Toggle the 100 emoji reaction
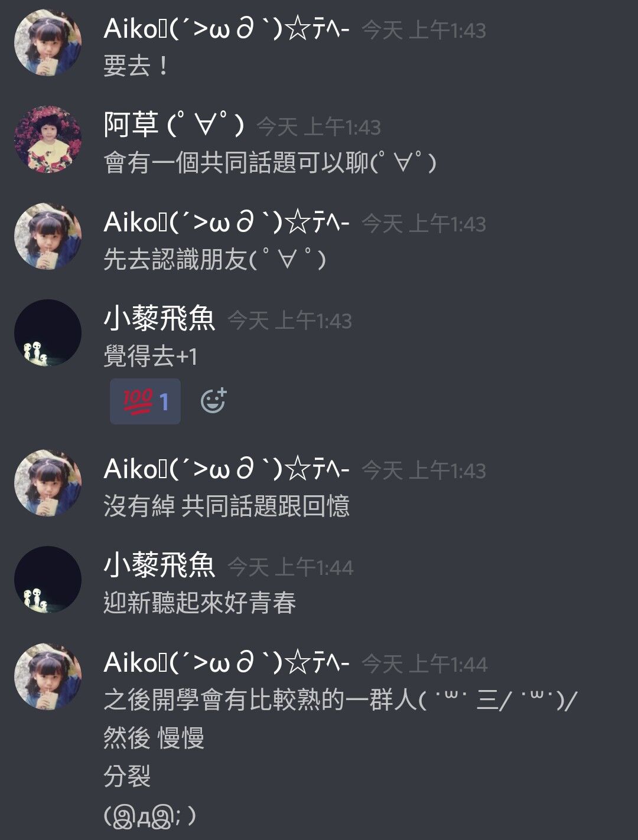This screenshot has height=840, width=638. click(145, 401)
